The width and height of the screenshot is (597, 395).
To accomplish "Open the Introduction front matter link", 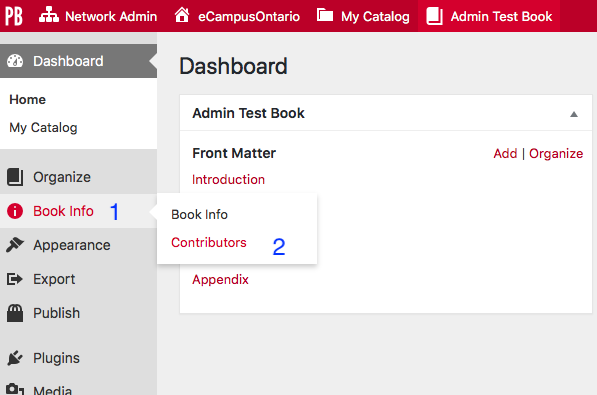I will point(228,179).
